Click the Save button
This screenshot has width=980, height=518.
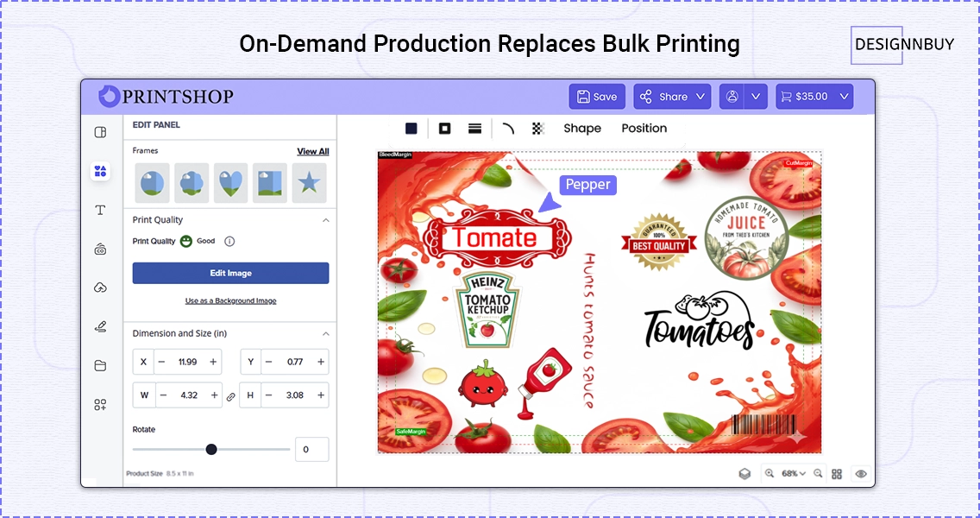point(597,97)
